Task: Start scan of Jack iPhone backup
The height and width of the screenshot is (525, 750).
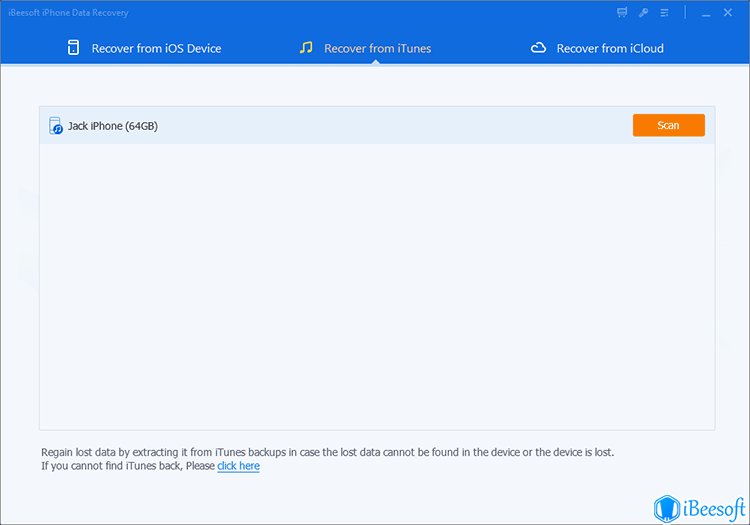Action: coord(668,125)
